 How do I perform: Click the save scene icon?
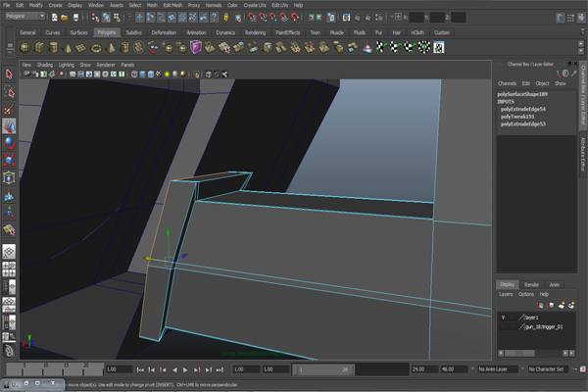point(75,17)
